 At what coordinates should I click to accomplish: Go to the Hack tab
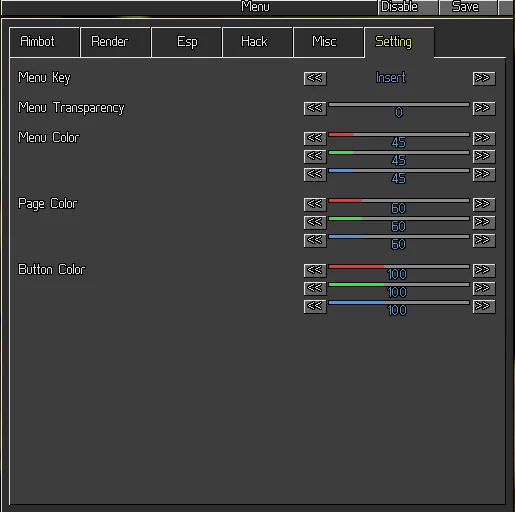point(258,42)
